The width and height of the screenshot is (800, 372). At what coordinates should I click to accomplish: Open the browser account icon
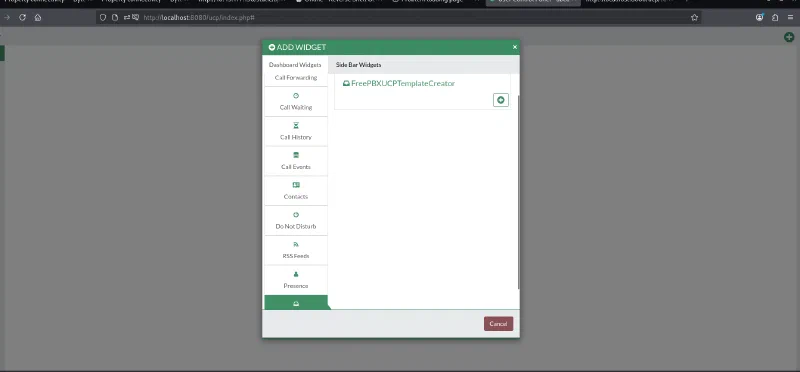[x=760, y=17]
